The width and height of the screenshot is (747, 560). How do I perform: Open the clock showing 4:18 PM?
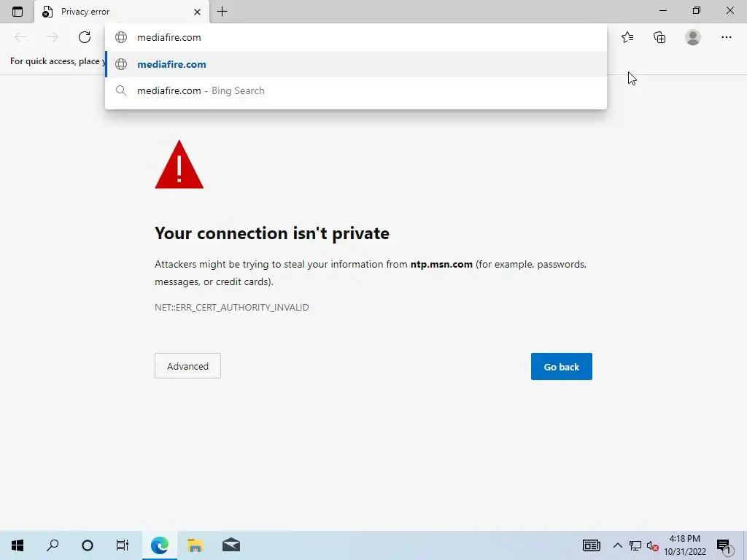[684, 545]
